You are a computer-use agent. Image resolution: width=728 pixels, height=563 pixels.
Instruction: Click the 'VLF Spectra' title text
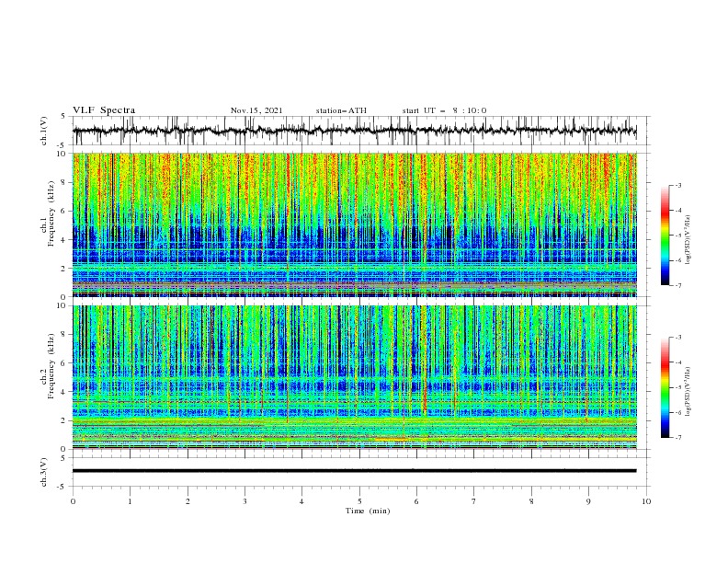point(104,110)
